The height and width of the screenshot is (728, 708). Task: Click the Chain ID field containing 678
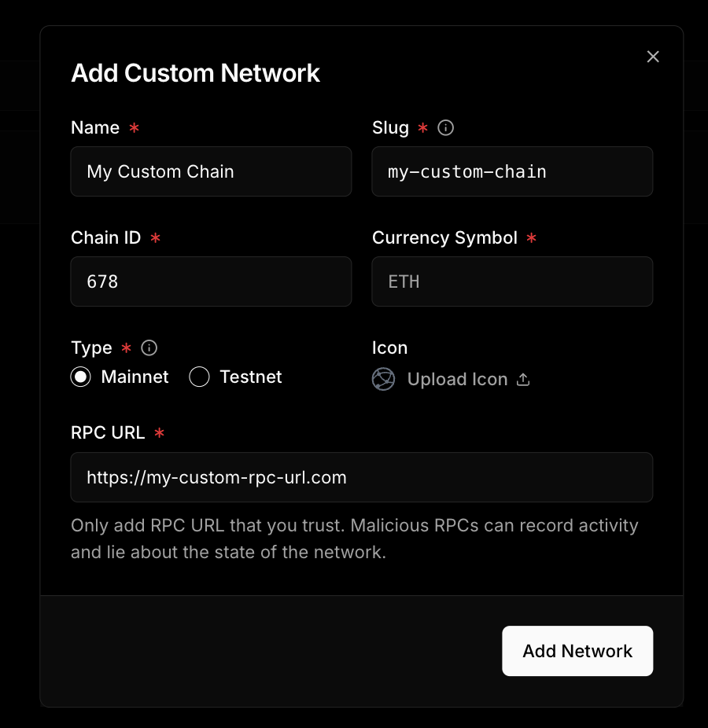coord(211,281)
